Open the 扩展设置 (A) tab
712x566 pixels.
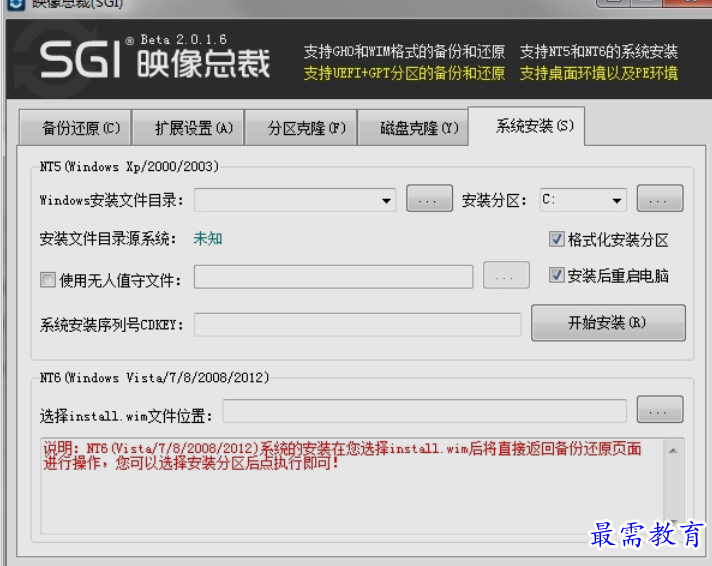188,128
